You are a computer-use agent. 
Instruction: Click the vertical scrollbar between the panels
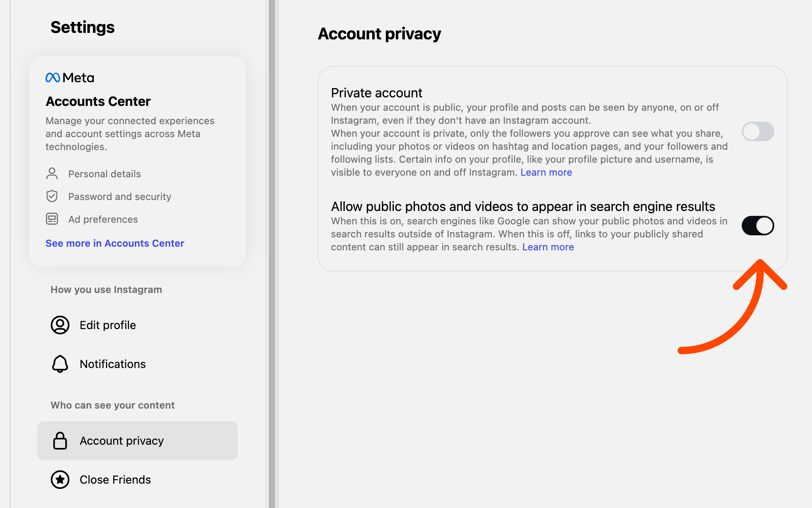point(272,254)
